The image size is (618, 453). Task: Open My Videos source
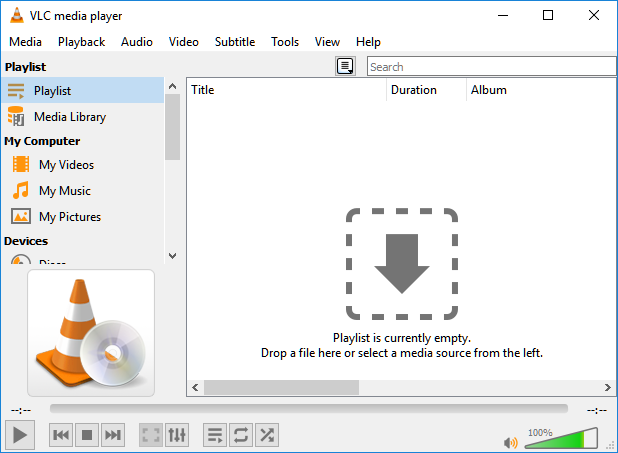pyautogui.click(x=82, y=164)
